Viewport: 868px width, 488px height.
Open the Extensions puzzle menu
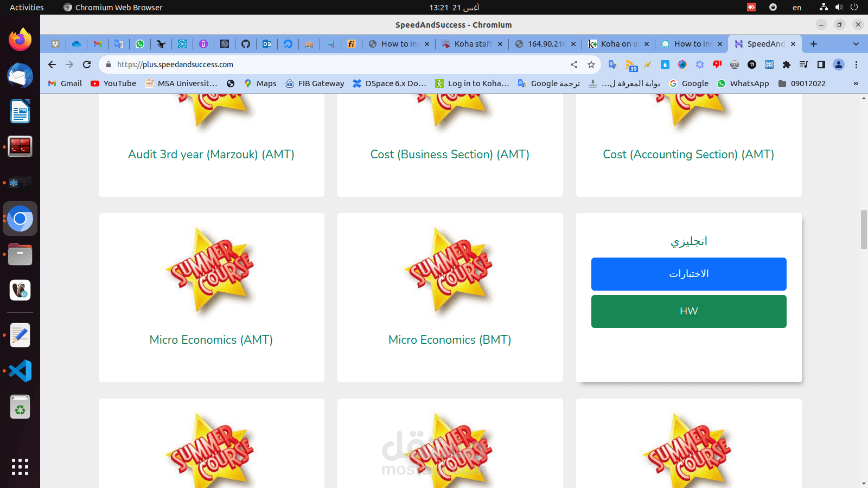[787, 65]
